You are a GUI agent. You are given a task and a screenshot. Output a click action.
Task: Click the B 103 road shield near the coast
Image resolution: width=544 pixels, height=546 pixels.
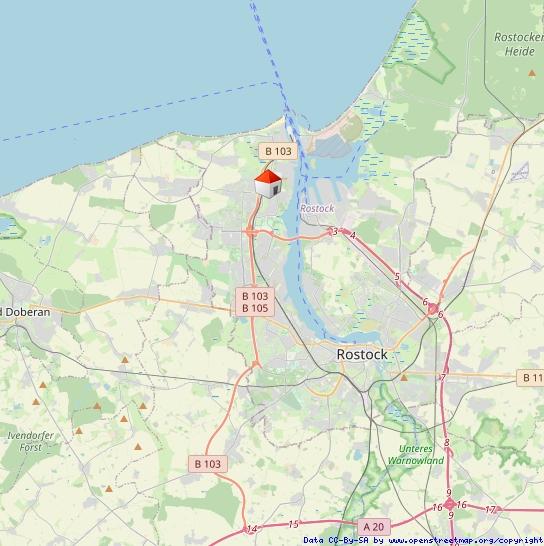coord(278,151)
